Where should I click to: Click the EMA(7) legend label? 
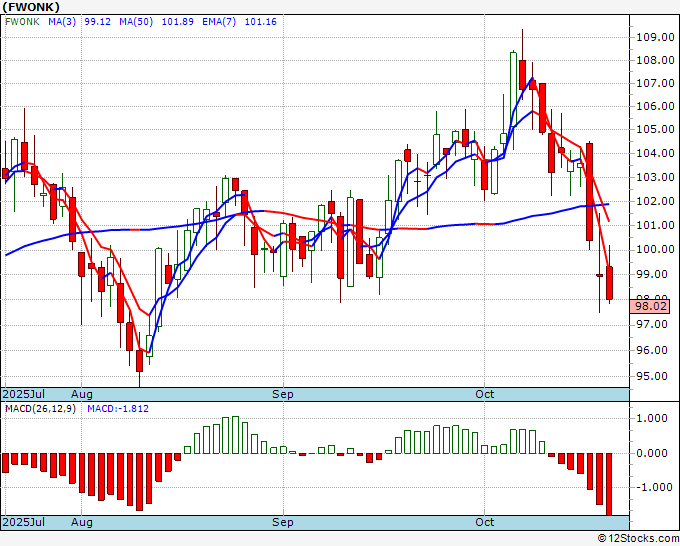(x=219, y=22)
